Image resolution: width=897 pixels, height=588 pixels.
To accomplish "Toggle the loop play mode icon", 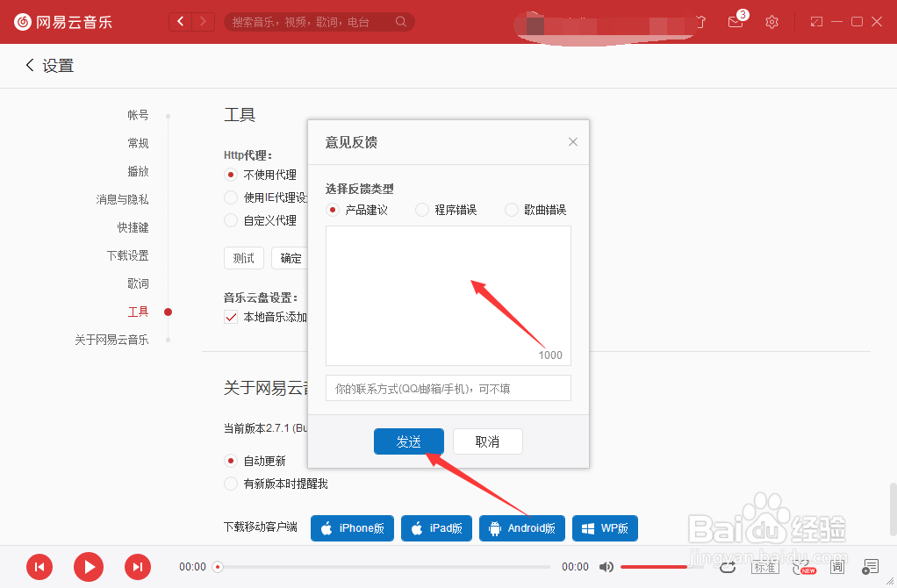I will point(728,567).
